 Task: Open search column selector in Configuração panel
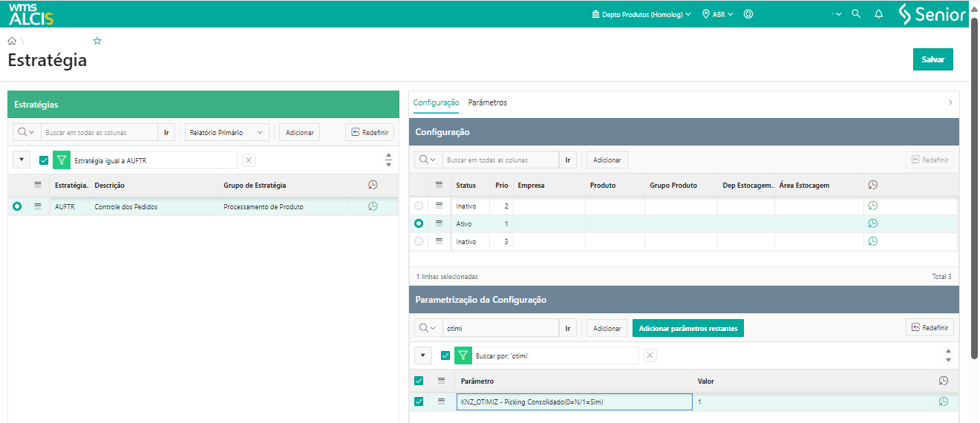[x=428, y=160]
